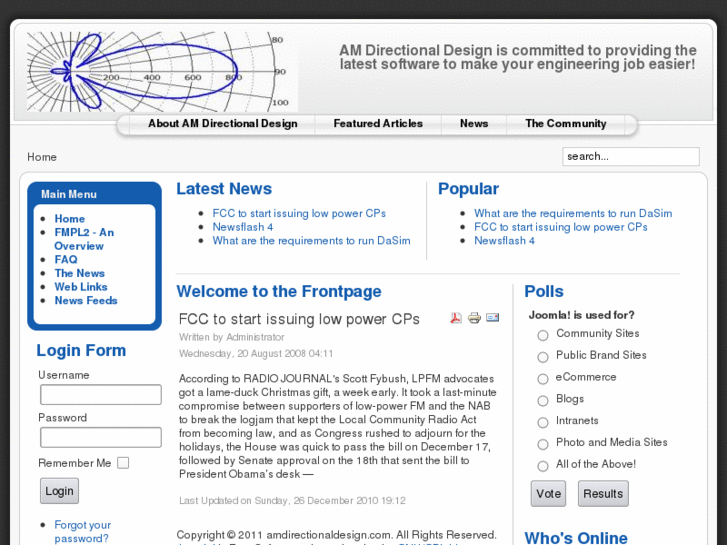Screen dimensions: 727x545
Task: Click the antenna pattern logo image
Action: tap(162, 71)
